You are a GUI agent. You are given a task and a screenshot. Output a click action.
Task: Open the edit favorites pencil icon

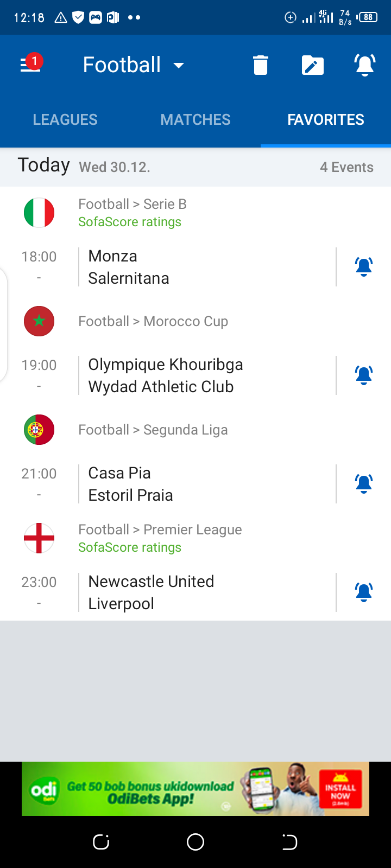(312, 66)
